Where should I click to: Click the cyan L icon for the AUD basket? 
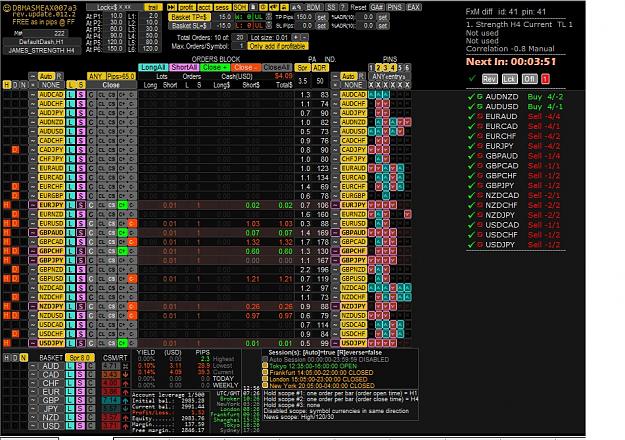70,366
